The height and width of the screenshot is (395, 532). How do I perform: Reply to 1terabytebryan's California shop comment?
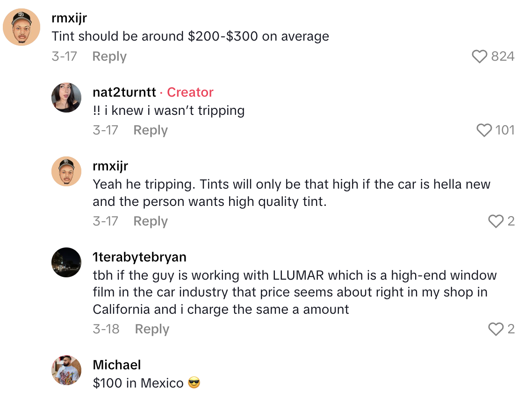[151, 329]
